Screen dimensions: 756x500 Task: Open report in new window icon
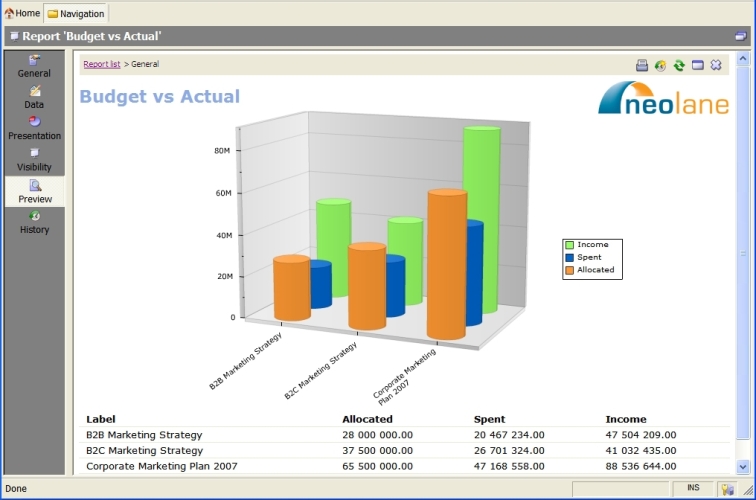[x=698, y=65]
